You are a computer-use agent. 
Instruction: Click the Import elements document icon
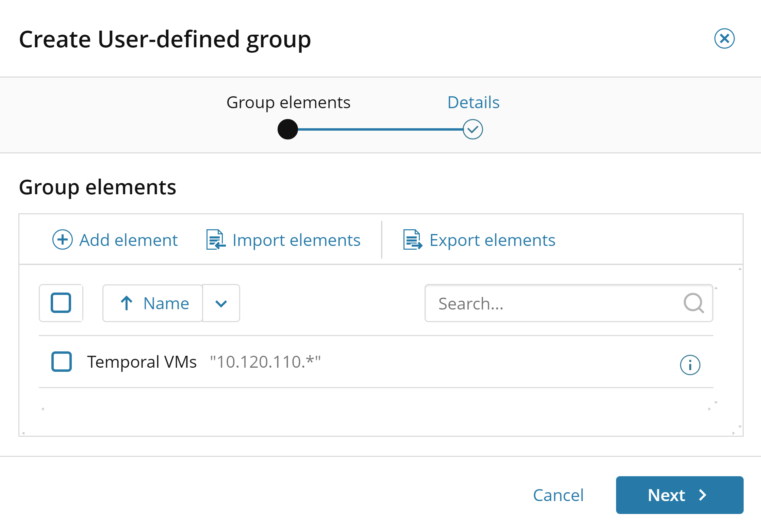(x=216, y=240)
